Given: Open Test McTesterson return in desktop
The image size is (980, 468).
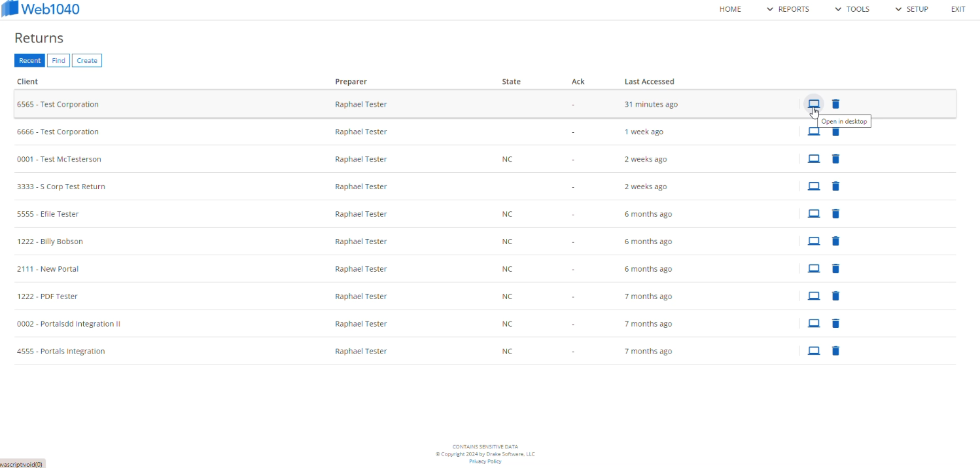Looking at the screenshot, I should point(814,158).
